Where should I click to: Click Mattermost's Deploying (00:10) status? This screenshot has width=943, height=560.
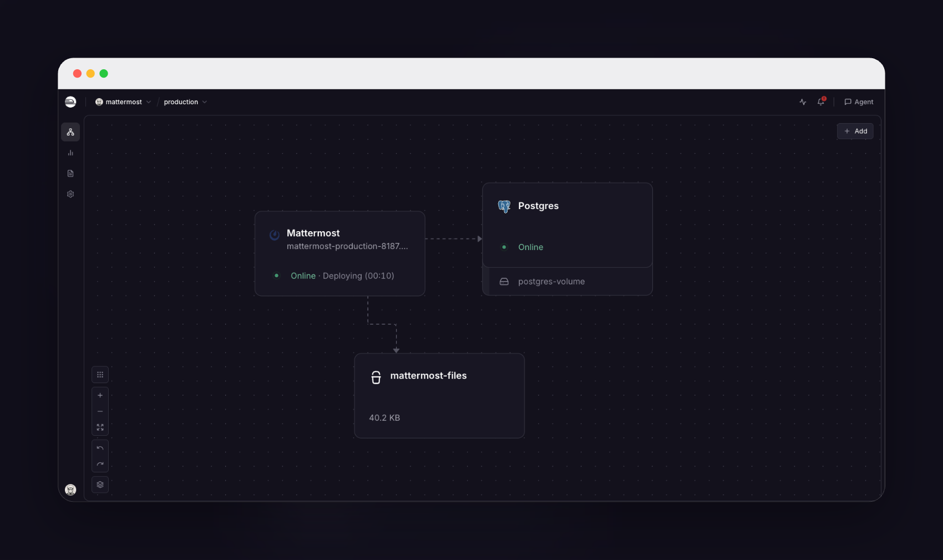(358, 276)
